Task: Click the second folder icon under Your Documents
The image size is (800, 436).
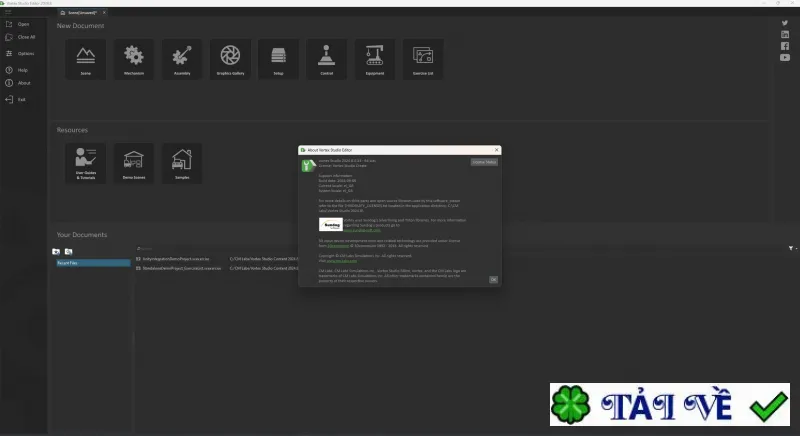Action: click(x=68, y=251)
